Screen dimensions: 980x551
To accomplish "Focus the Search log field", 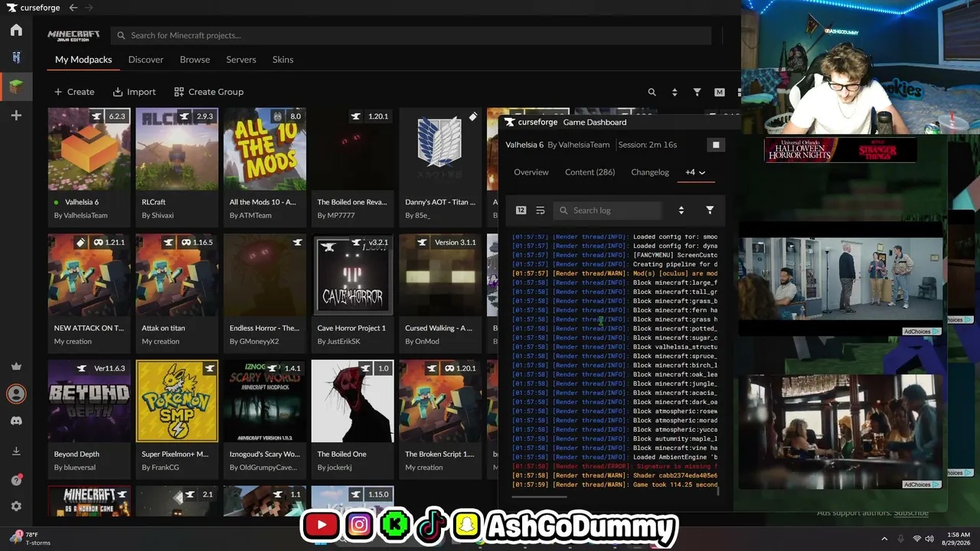I will [x=608, y=210].
